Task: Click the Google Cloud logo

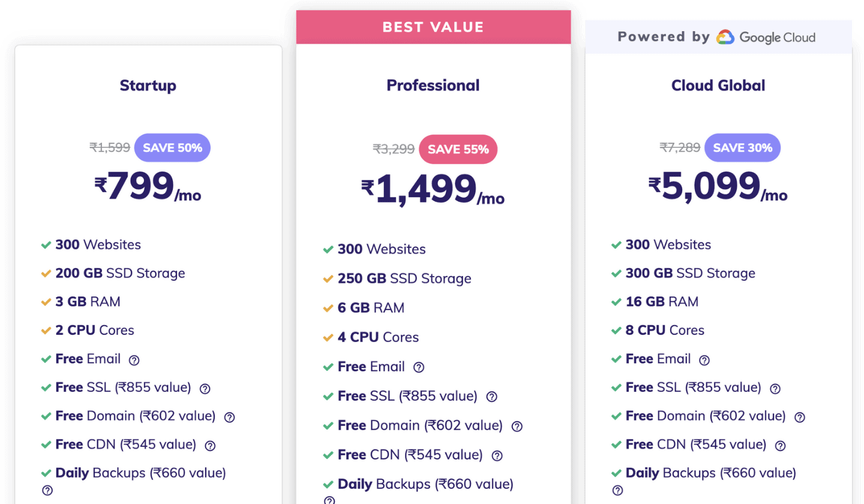Action: click(x=766, y=37)
